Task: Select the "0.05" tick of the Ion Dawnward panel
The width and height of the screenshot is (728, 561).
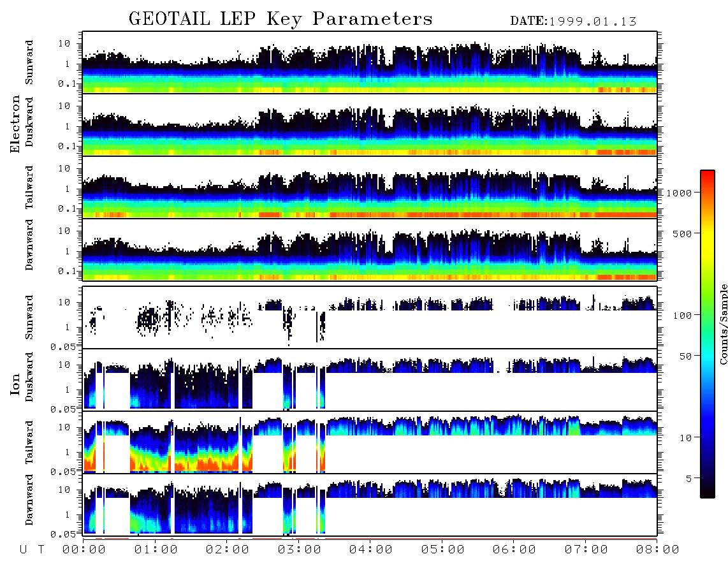Action: click(63, 534)
